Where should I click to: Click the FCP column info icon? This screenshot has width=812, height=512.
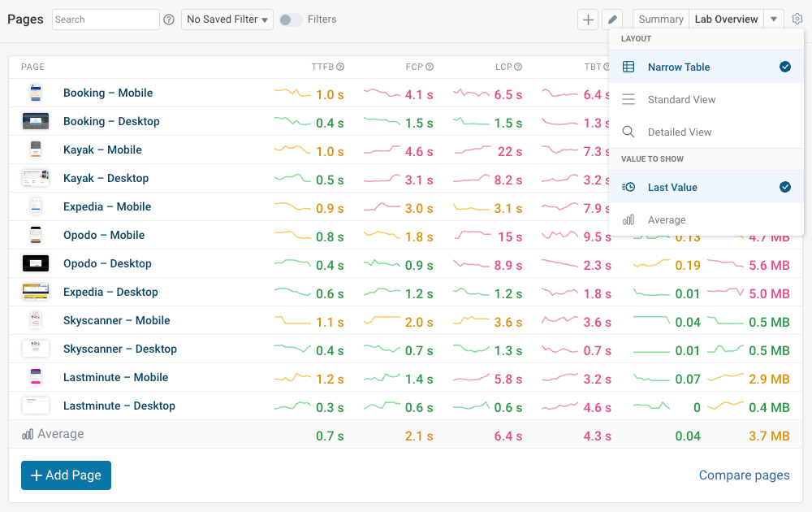[430, 67]
